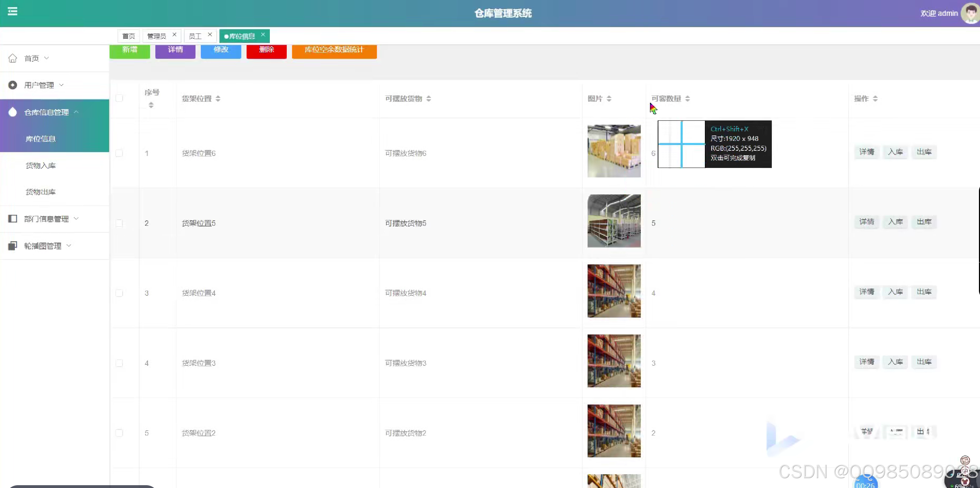
Task: Switch to the 员工 tab
Action: pyautogui.click(x=195, y=36)
